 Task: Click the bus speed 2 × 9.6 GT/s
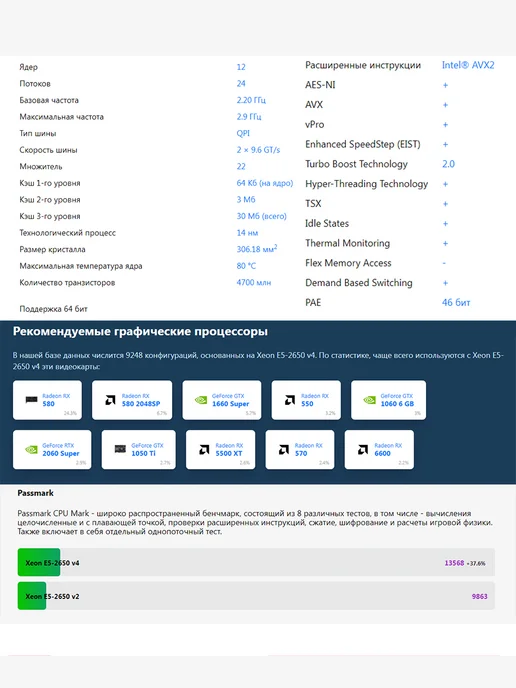coord(258,150)
